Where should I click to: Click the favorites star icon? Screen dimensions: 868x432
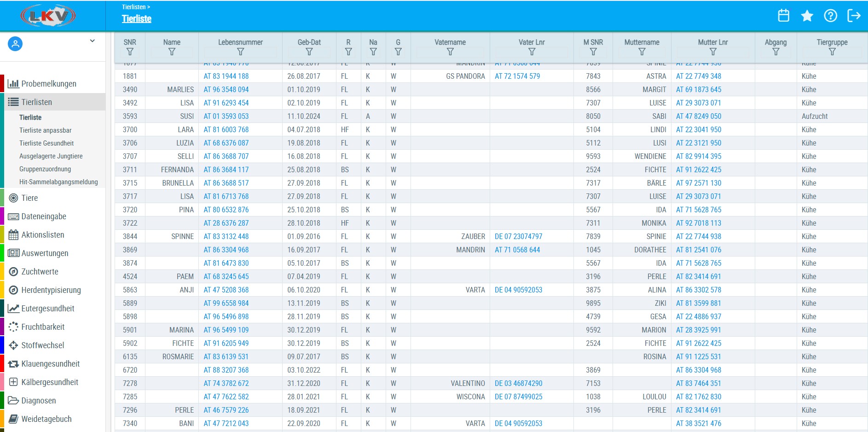pos(807,16)
